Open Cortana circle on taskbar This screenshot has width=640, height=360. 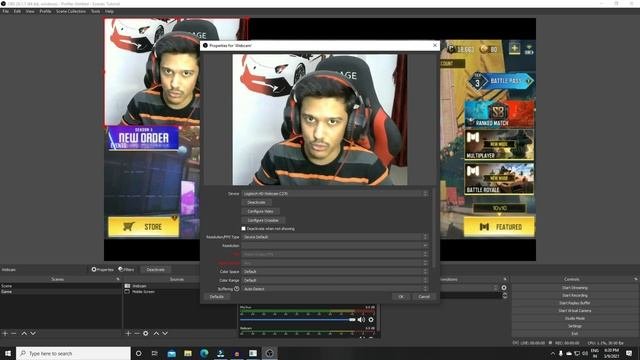point(138,353)
